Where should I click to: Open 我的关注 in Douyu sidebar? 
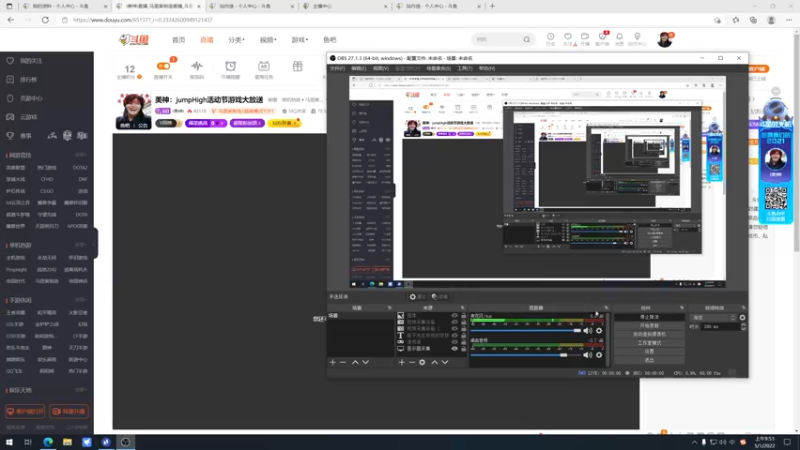(x=31, y=61)
